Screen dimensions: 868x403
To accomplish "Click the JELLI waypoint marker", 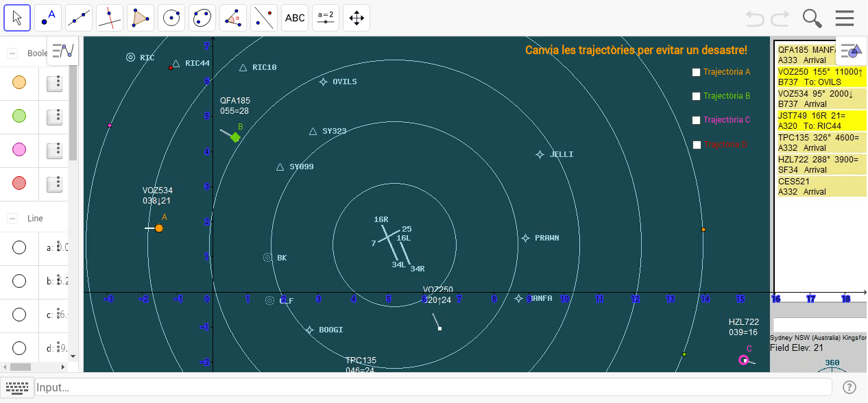I will tap(540, 154).
